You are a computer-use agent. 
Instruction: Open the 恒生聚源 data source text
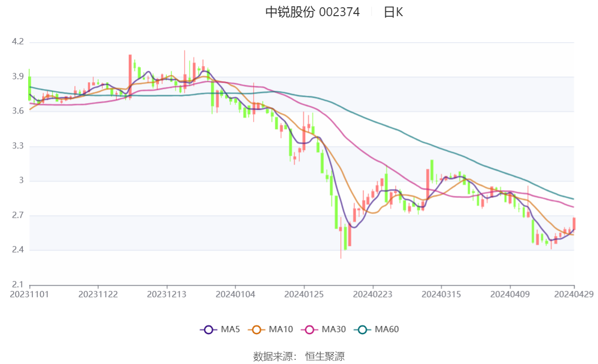pos(325,356)
